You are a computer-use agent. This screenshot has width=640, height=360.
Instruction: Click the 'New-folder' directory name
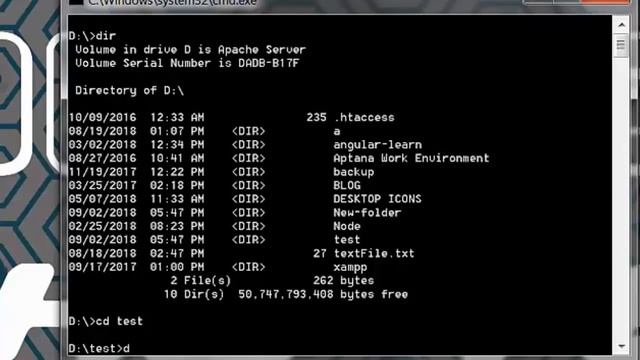[367, 213]
